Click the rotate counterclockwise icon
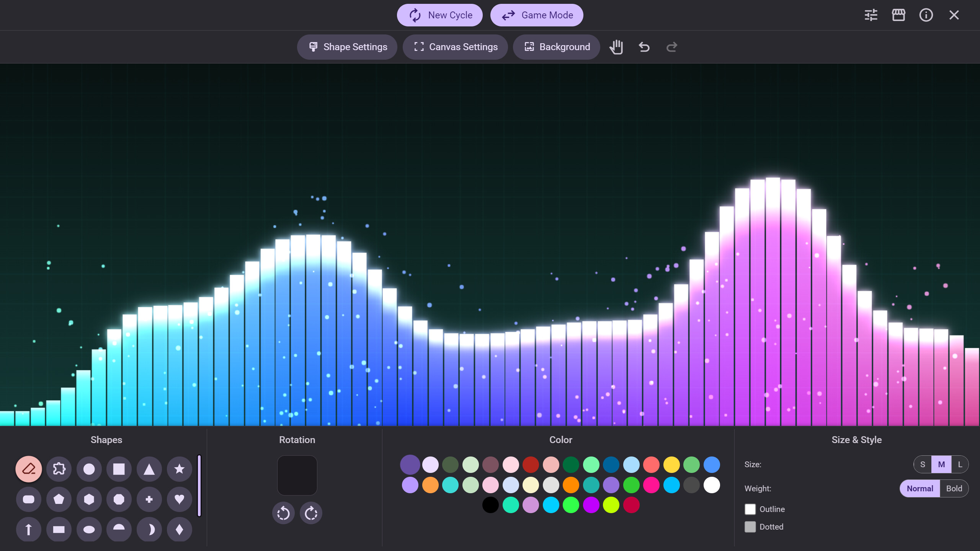Image resolution: width=980 pixels, height=551 pixels. [283, 513]
